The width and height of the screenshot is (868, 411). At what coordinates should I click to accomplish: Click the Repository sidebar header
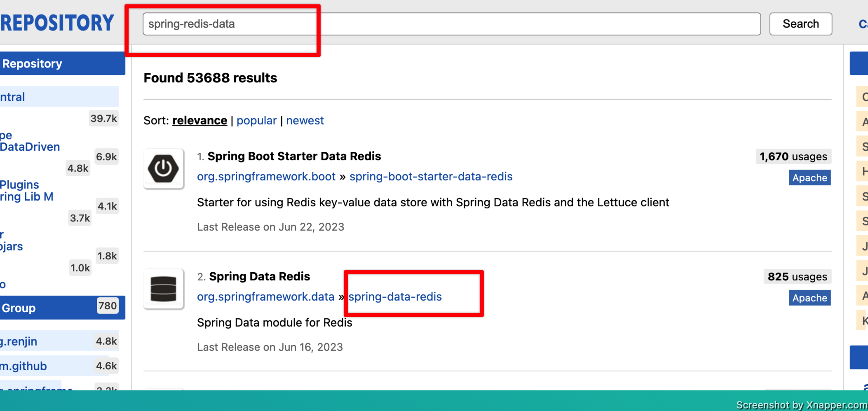click(63, 63)
